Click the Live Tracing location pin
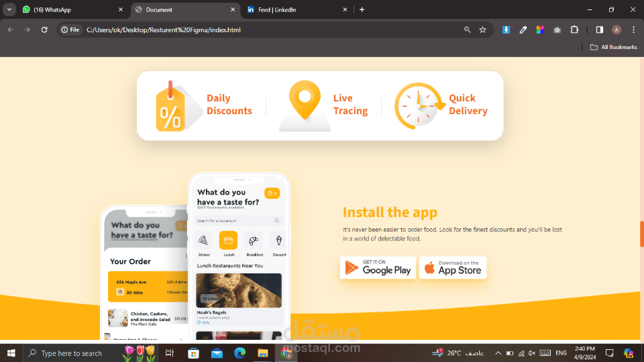 click(x=305, y=106)
